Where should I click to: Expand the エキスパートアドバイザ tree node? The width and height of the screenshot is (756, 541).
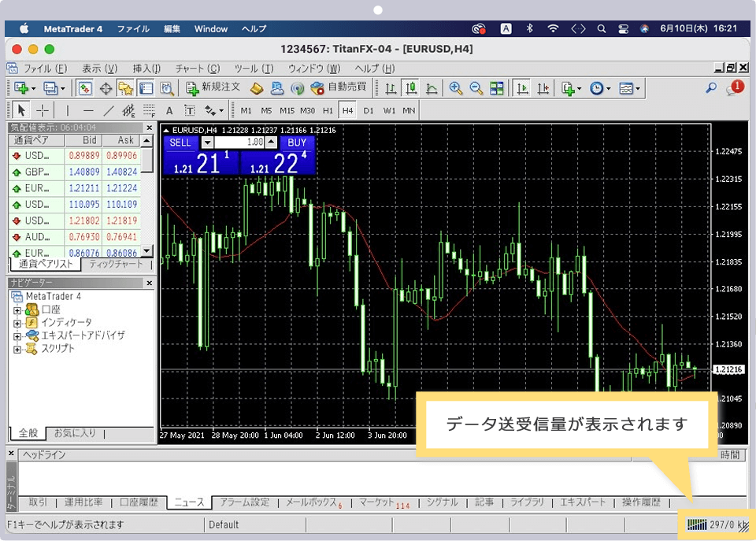point(17,336)
